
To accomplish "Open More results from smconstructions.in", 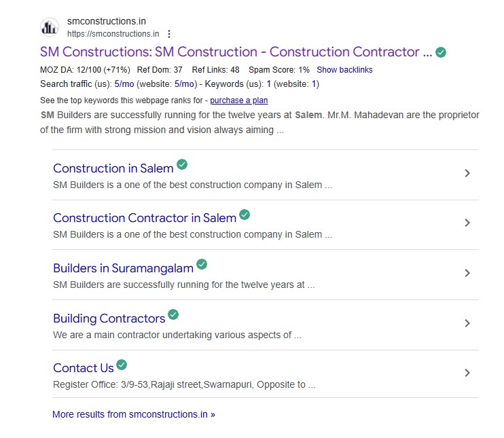I will [x=134, y=414].
